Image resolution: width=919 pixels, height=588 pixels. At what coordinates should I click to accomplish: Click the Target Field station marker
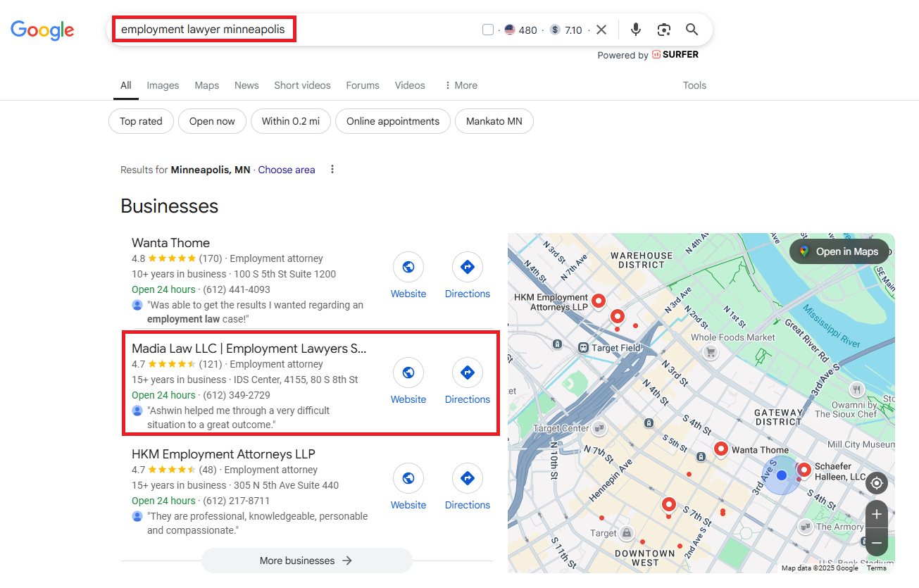click(x=583, y=348)
